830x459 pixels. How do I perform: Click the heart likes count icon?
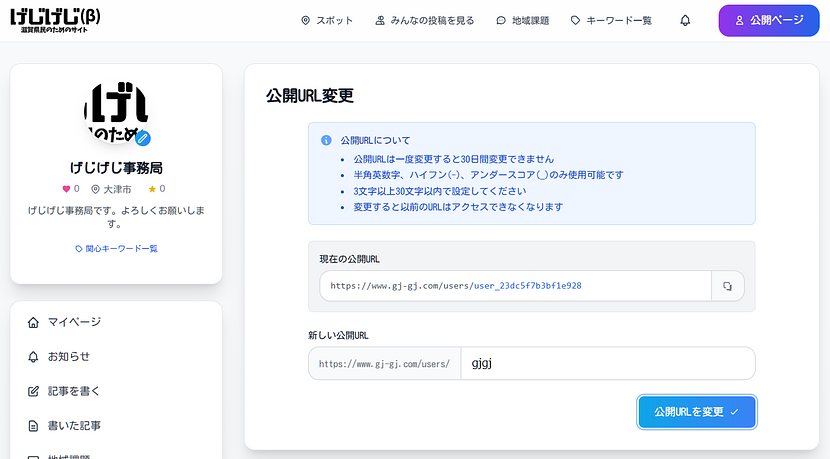[66, 188]
